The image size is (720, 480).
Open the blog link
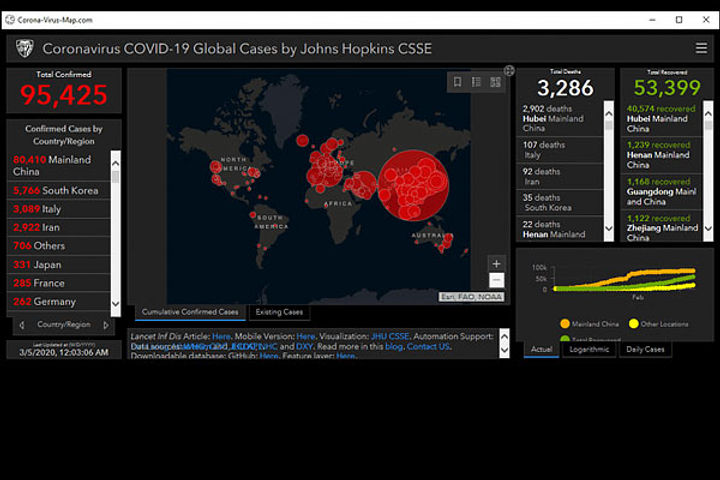[x=394, y=347]
